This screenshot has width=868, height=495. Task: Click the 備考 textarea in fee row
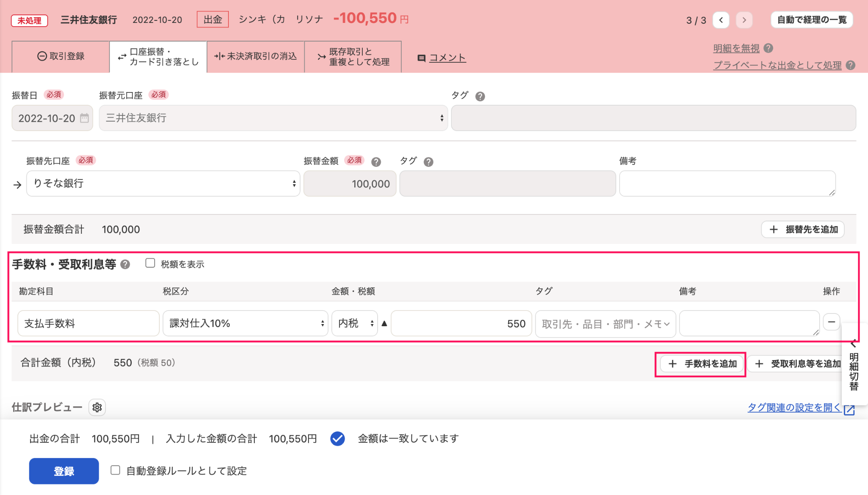point(749,324)
